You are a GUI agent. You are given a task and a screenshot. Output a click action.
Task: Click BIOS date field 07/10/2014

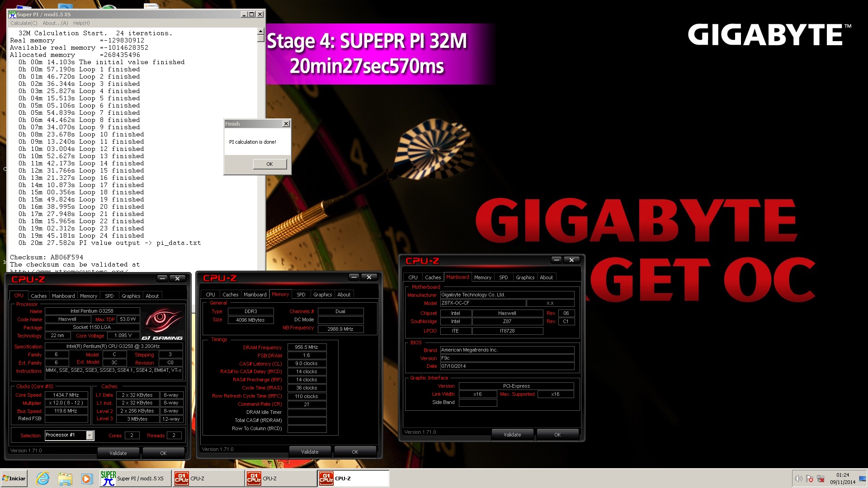(507, 366)
